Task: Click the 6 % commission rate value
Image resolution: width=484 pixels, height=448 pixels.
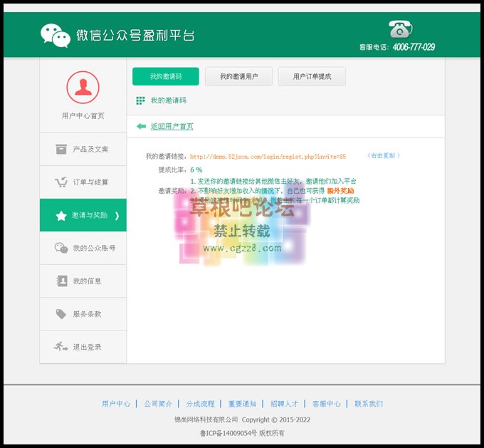Action: click(x=196, y=170)
